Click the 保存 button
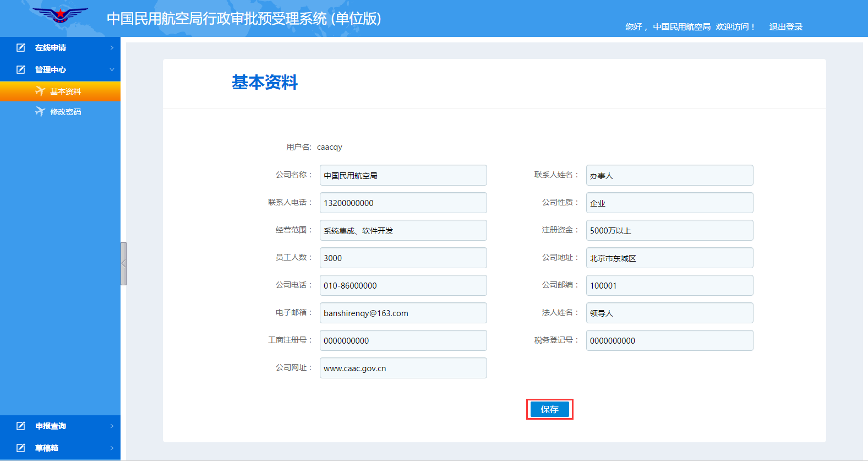868x461 pixels. pos(550,409)
